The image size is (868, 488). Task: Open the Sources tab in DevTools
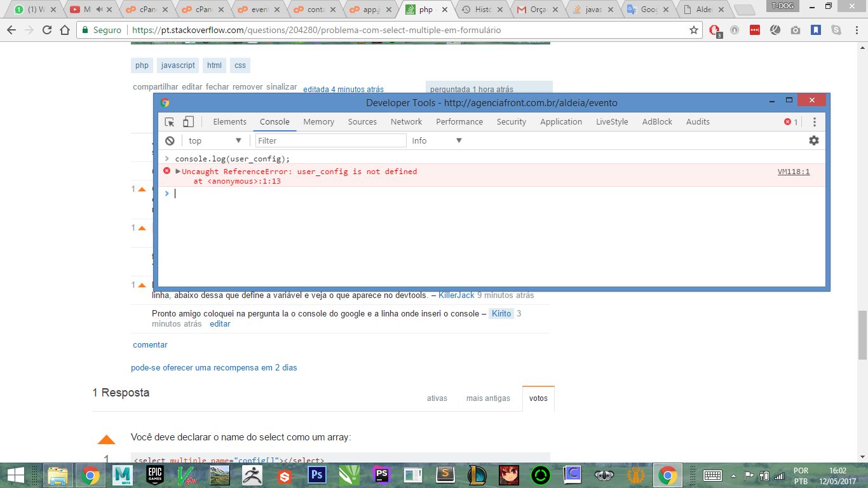pos(362,122)
